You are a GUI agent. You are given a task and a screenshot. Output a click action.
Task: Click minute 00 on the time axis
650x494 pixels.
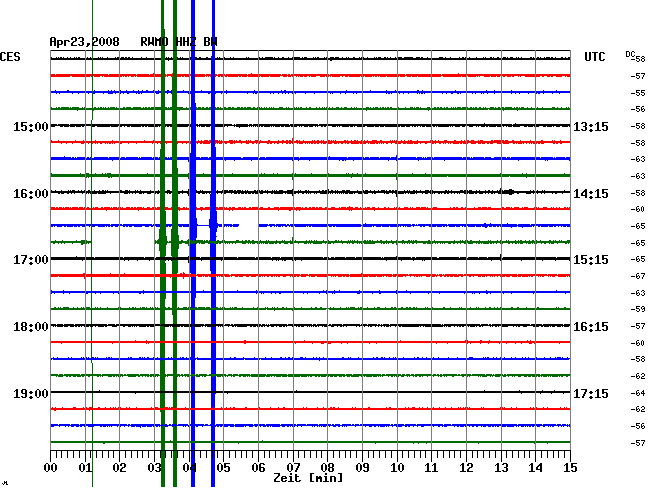51,468
